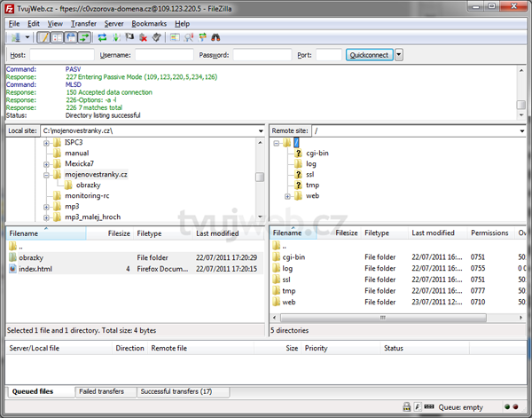
Task: Open the Help menu
Action: click(x=182, y=24)
